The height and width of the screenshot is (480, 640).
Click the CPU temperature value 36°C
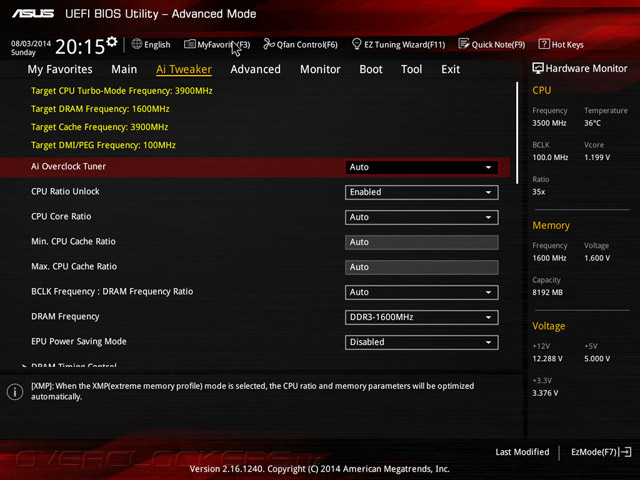(x=592, y=123)
